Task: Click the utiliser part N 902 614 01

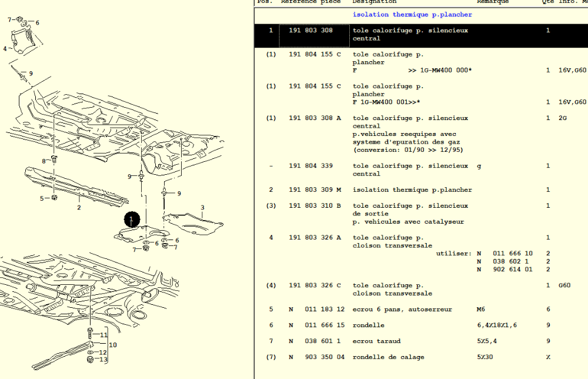Action: pyautogui.click(x=505, y=270)
